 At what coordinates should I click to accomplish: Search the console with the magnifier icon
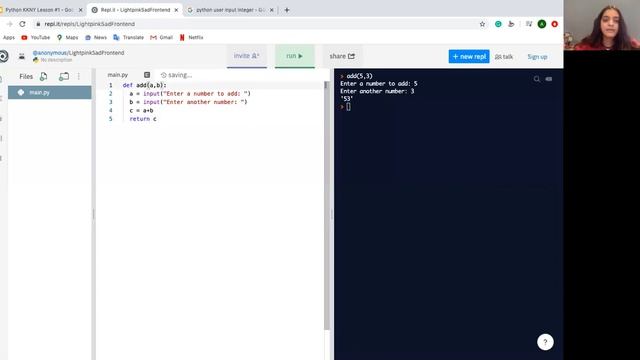537,79
